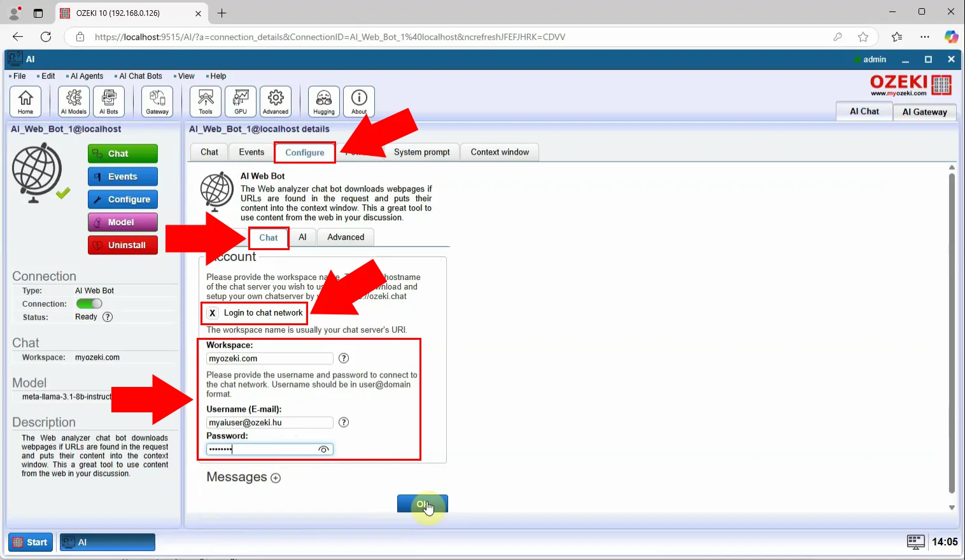Click the AI taskbar item
Image resolution: width=965 pixels, height=560 pixels.
108,542
